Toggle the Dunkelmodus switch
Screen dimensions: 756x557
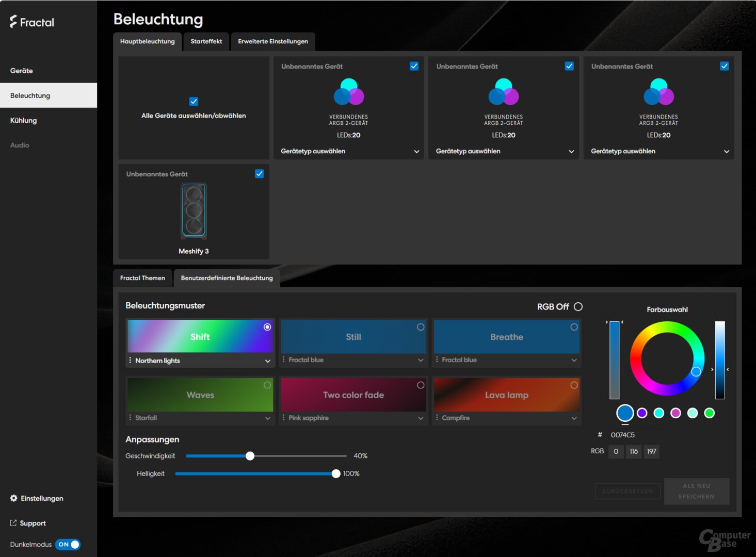pyautogui.click(x=68, y=544)
